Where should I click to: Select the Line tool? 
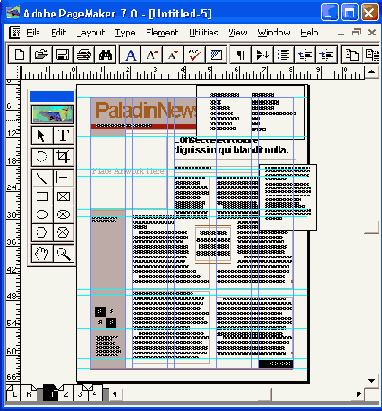tap(41, 178)
